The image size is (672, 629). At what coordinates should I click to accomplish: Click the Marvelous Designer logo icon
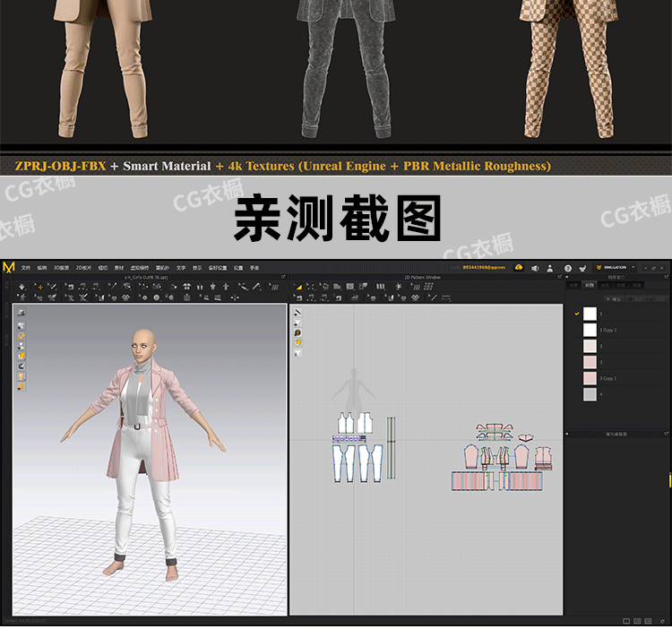(x=9, y=268)
